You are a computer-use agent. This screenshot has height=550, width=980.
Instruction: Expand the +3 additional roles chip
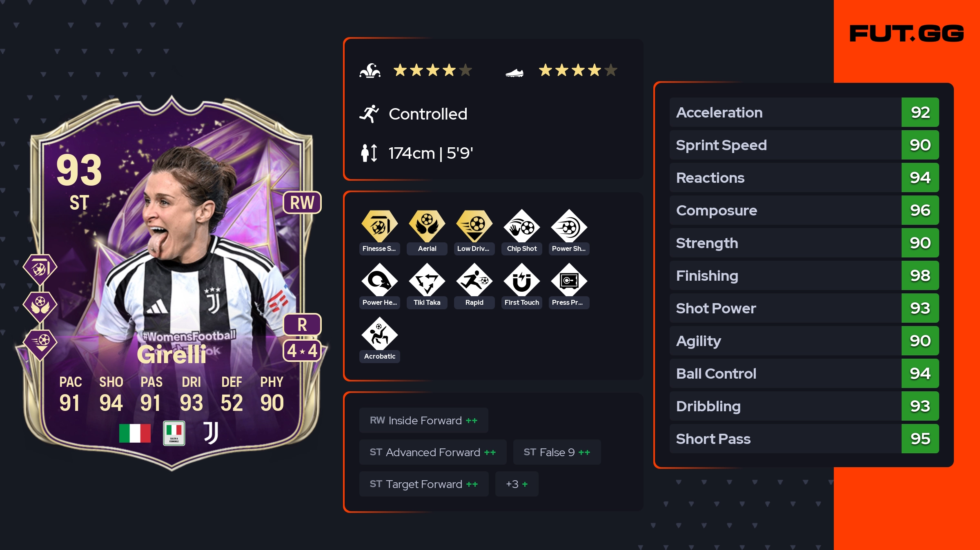point(517,484)
